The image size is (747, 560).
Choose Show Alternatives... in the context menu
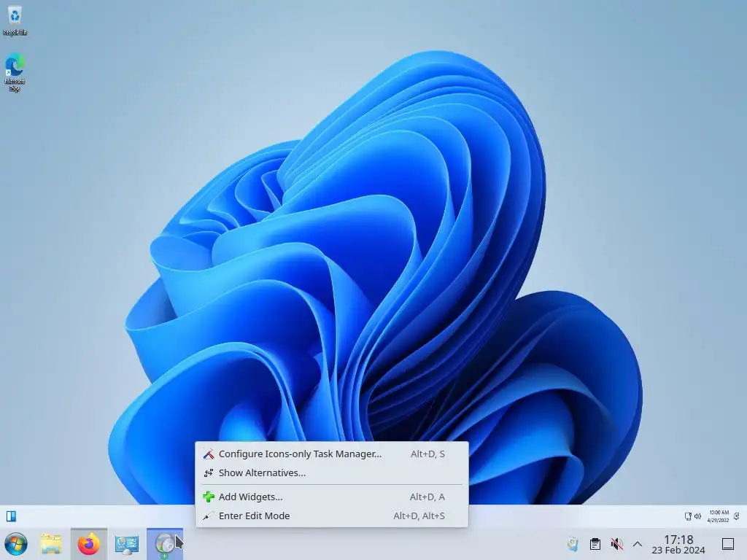[x=332, y=472]
